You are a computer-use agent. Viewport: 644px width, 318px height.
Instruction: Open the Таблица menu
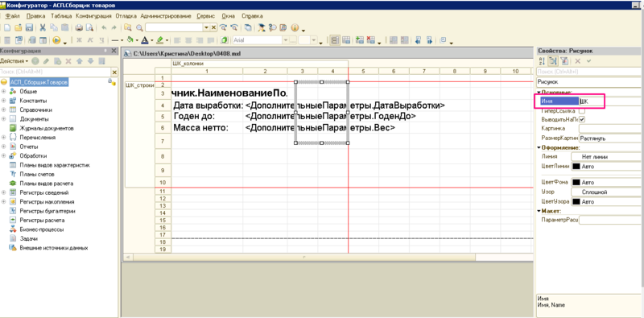tap(61, 16)
